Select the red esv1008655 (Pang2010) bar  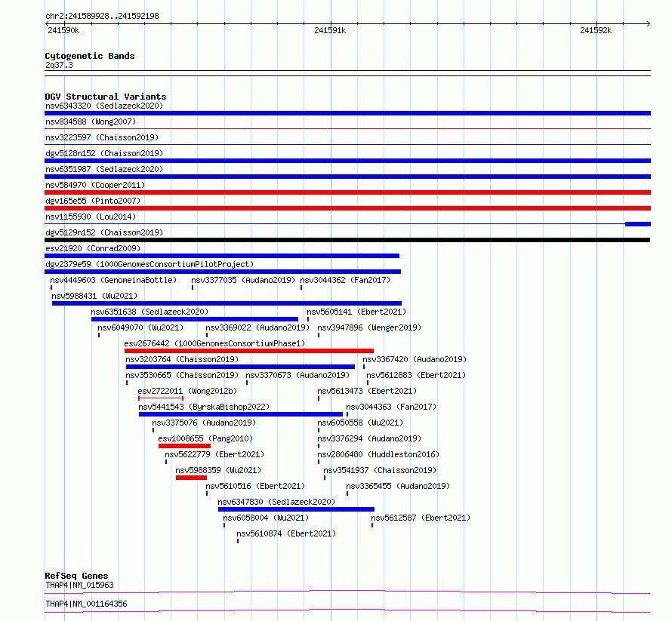coord(184,446)
